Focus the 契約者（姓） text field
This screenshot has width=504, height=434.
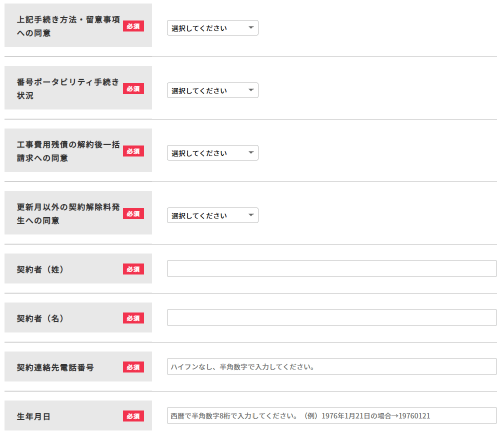(331, 268)
